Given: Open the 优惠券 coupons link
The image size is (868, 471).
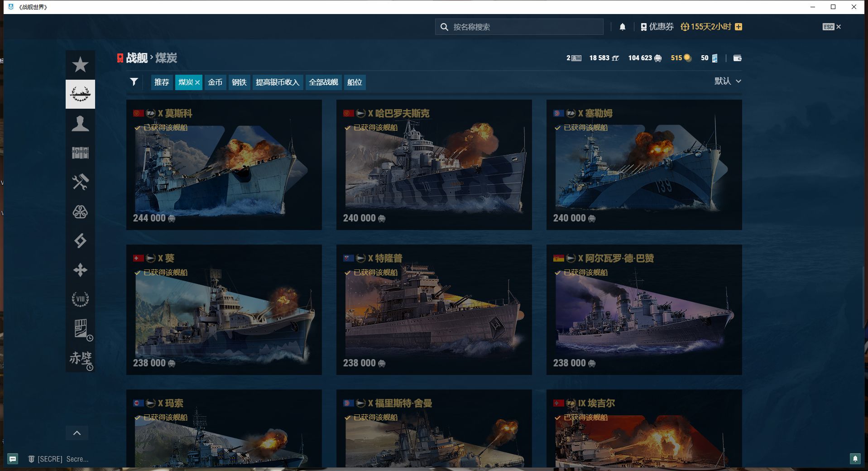Looking at the screenshot, I should coord(657,27).
